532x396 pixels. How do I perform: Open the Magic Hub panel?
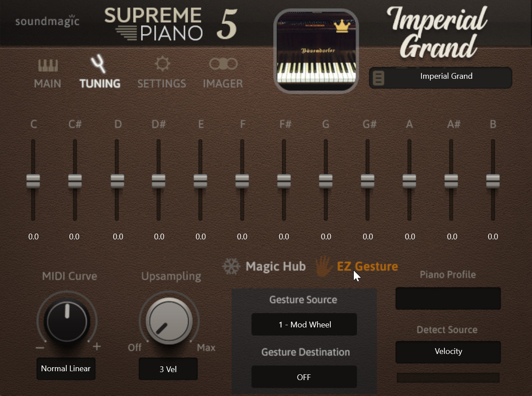coord(276,266)
